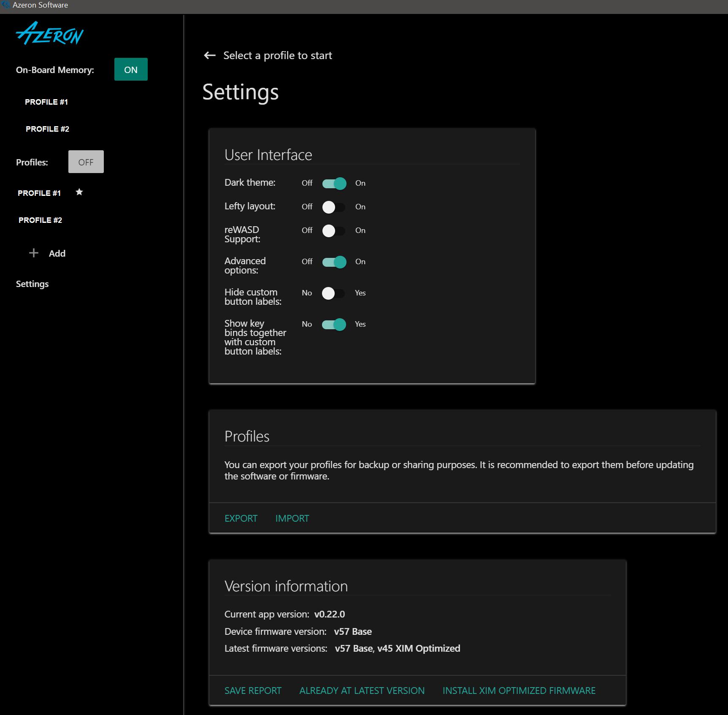
Task: Open starred PROFILE #1 under Profiles
Action: click(39, 193)
